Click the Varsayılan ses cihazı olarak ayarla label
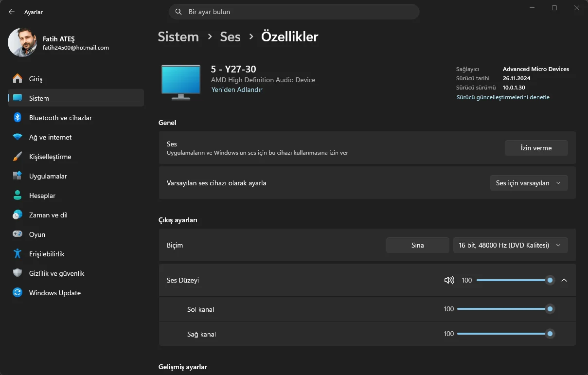This screenshot has width=588, height=375. tap(216, 183)
